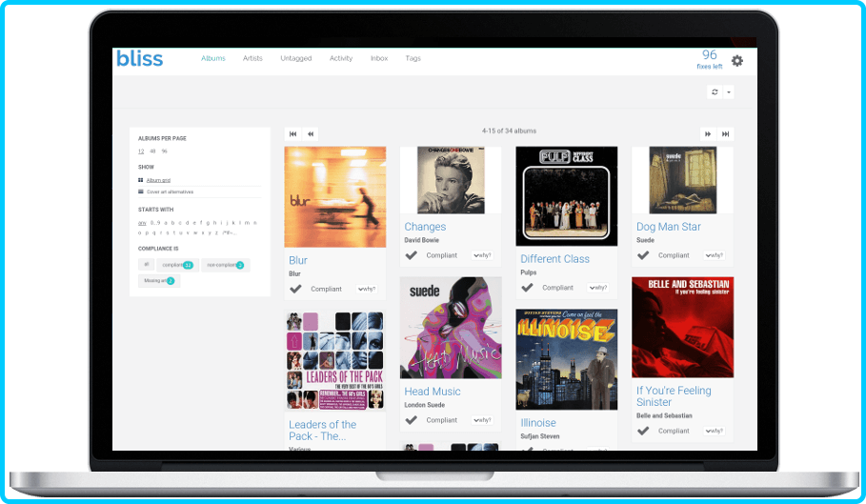Filter by non-compliant albums

[226, 265]
